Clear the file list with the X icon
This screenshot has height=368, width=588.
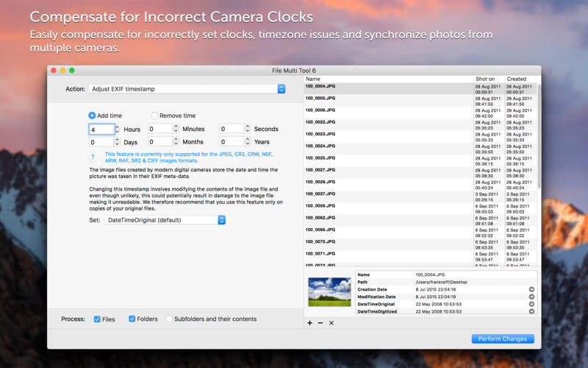(x=331, y=323)
